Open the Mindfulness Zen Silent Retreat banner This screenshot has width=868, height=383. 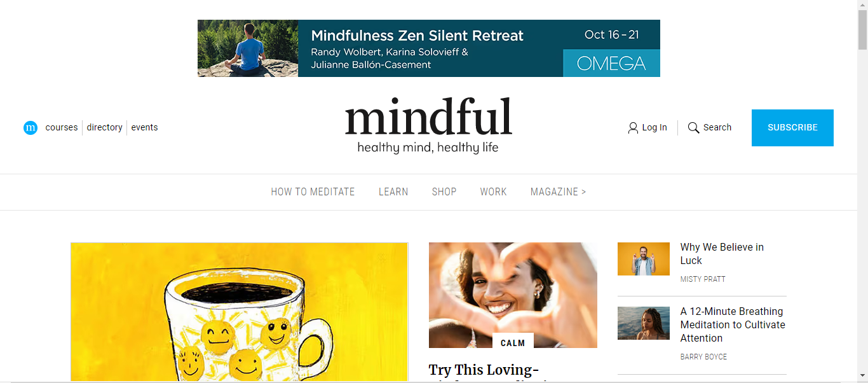click(x=429, y=48)
